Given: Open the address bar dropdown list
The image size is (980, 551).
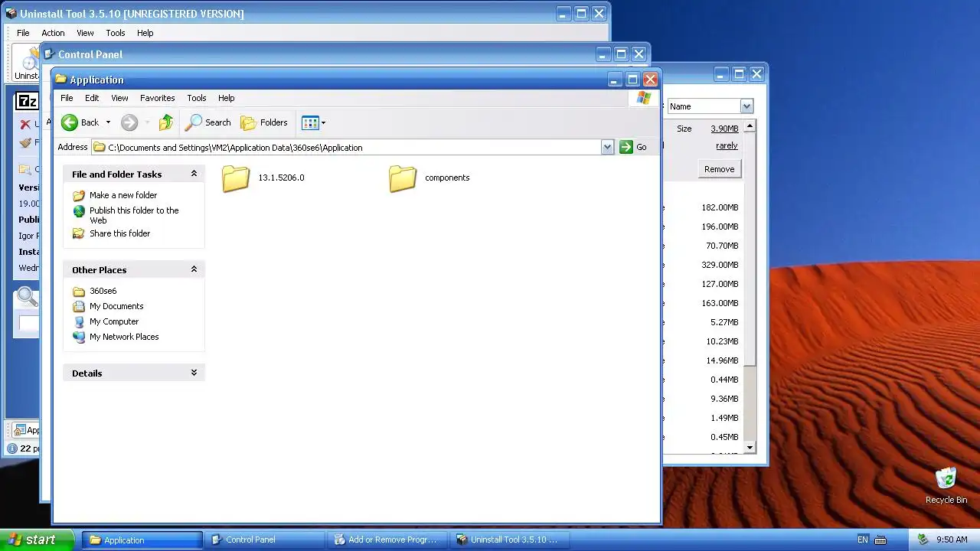Looking at the screenshot, I should [607, 147].
